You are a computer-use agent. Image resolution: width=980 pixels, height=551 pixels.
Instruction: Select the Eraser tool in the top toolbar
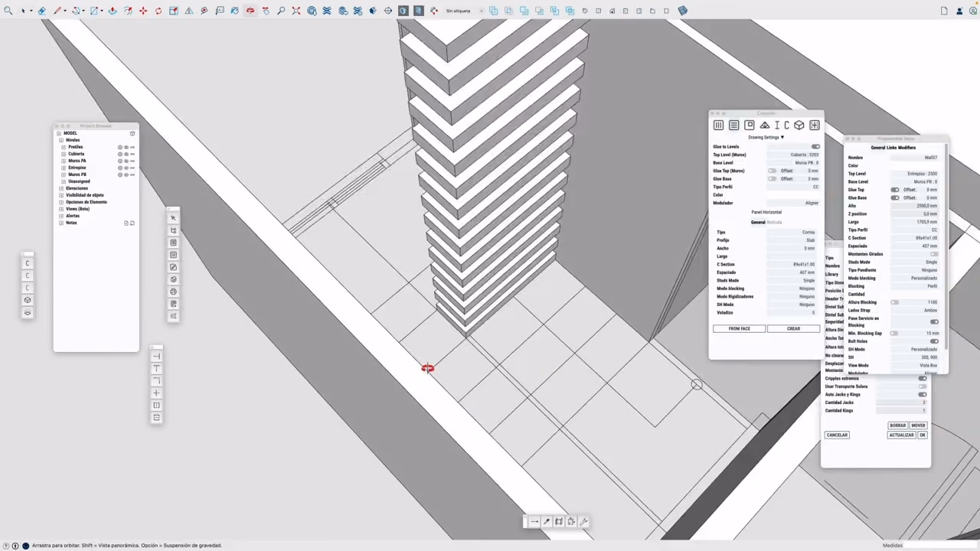click(42, 11)
